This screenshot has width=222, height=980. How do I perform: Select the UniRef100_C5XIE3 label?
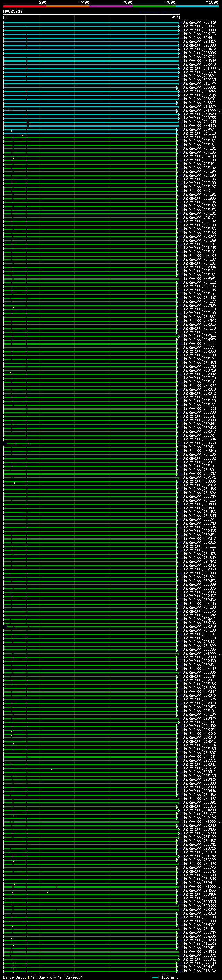click(x=199, y=133)
